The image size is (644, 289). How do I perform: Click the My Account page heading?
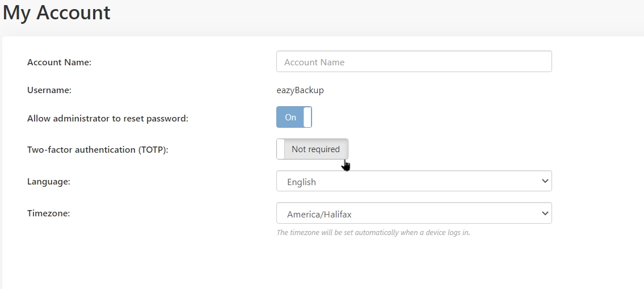pos(57,12)
